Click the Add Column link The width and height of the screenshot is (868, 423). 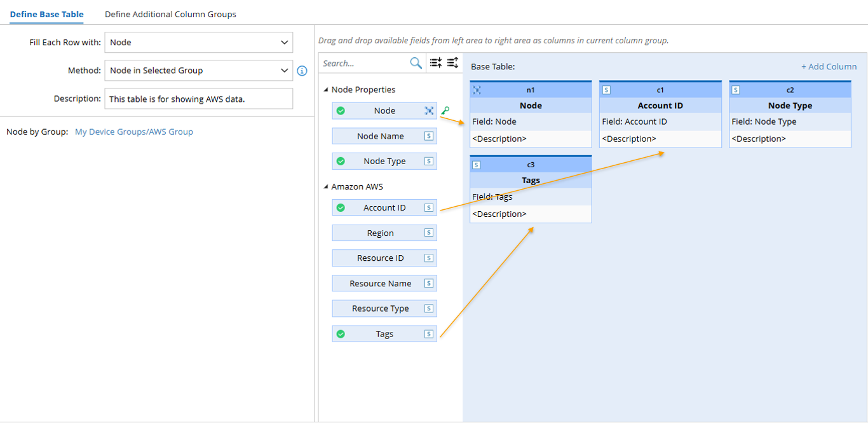[829, 66]
